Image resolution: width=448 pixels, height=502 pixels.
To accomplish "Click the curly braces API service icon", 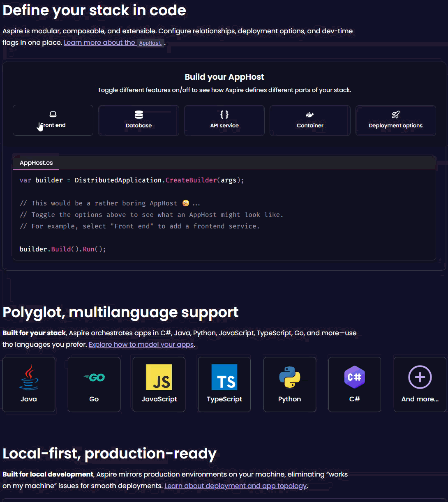I will coord(224,115).
